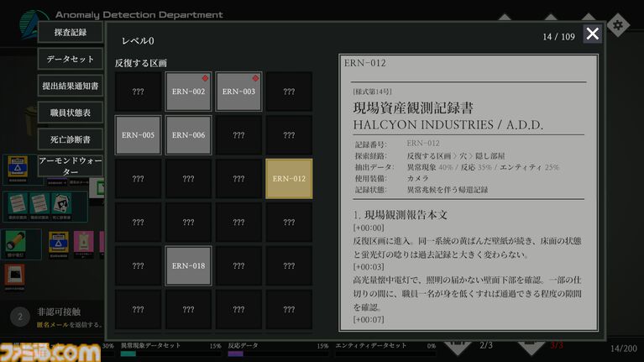Click the red diamond marker on ERN-003

pos(255,78)
